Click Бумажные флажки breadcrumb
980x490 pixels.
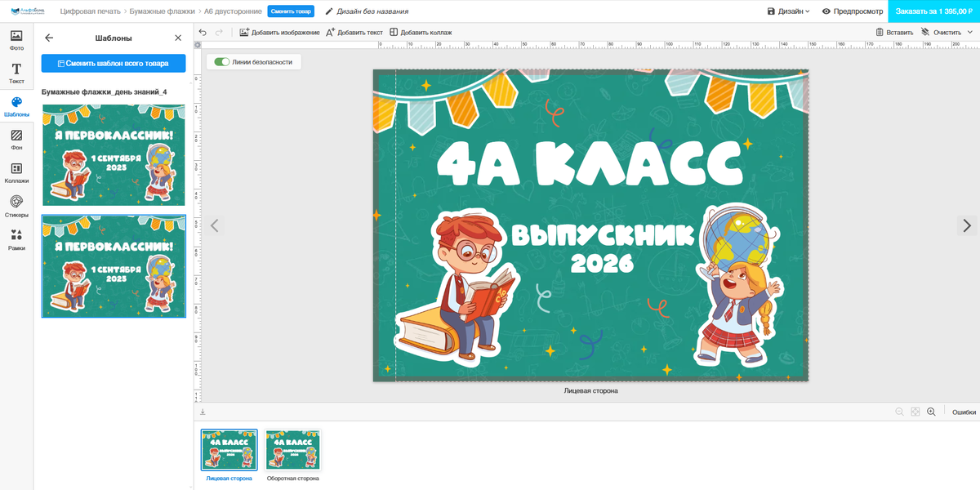click(162, 11)
